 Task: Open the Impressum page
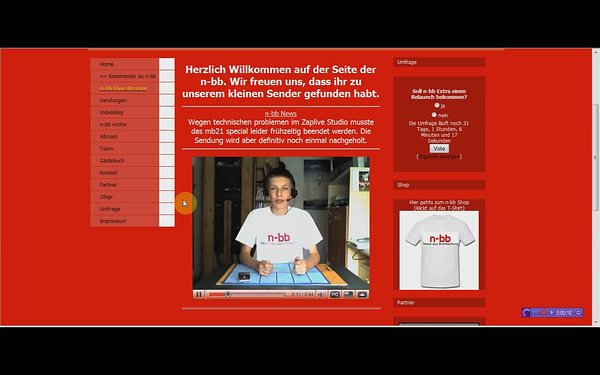pyautogui.click(x=125, y=221)
